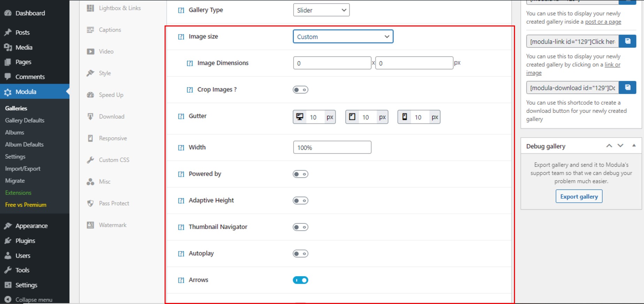Screen dimensions: 644x304
Task: Move Debug gallery panel down
Action: point(620,146)
